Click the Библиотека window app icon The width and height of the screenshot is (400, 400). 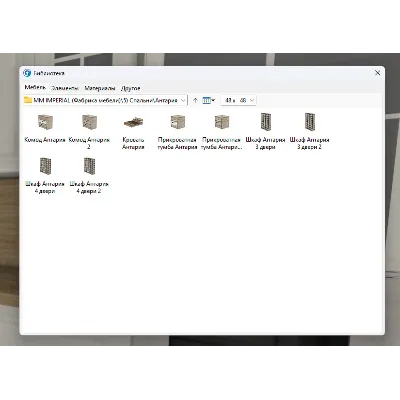click(27, 73)
